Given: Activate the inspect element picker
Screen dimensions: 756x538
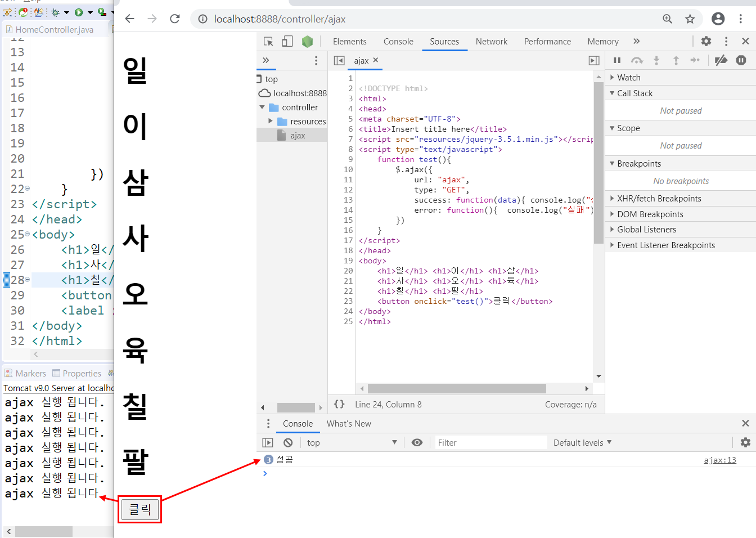Looking at the screenshot, I should [268, 41].
